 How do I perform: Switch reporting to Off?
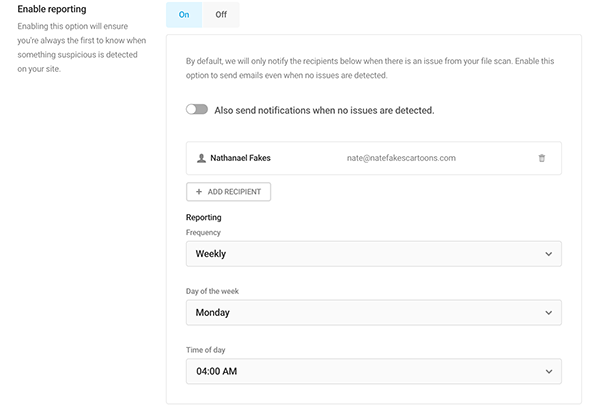(221, 14)
